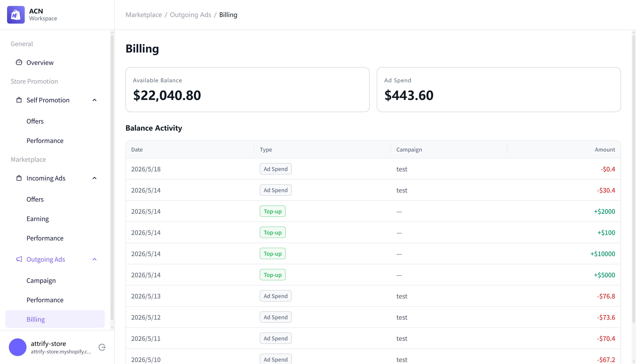This screenshot has height=364, width=636.
Task: Collapse the Outgoing Ads section chevron
Action: tap(95, 259)
